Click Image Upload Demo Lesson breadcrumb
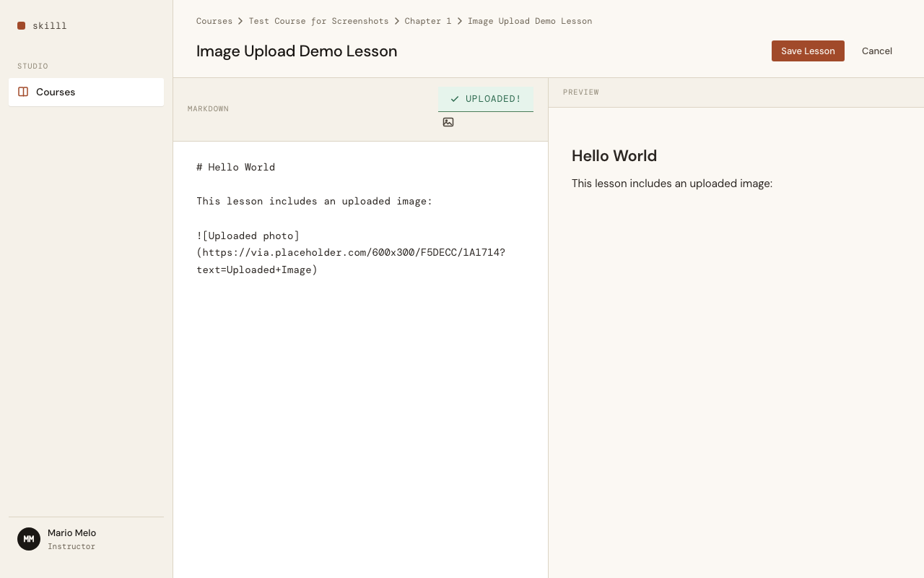924x578 pixels. pyautogui.click(x=530, y=21)
